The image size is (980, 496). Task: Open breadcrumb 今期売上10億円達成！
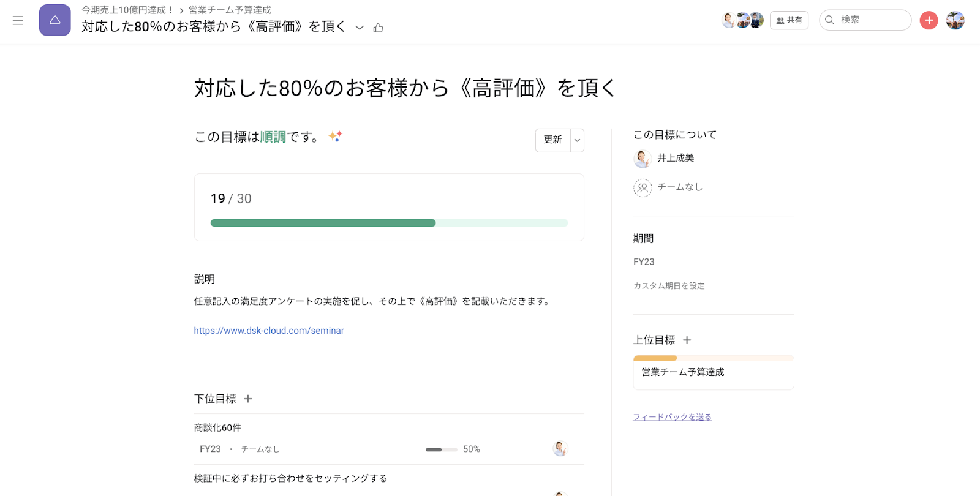128,10
